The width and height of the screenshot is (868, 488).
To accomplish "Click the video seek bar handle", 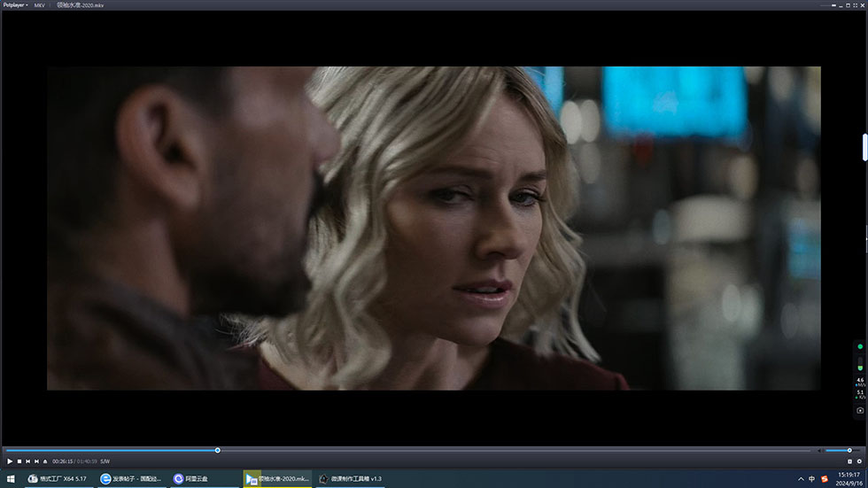I will point(217,451).
